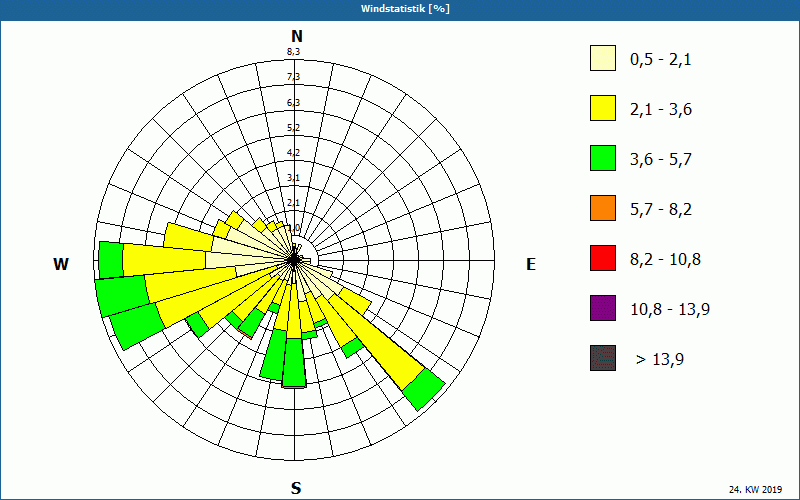The height and width of the screenshot is (500, 800).
Task: Click the S compass label
Action: tap(296, 488)
